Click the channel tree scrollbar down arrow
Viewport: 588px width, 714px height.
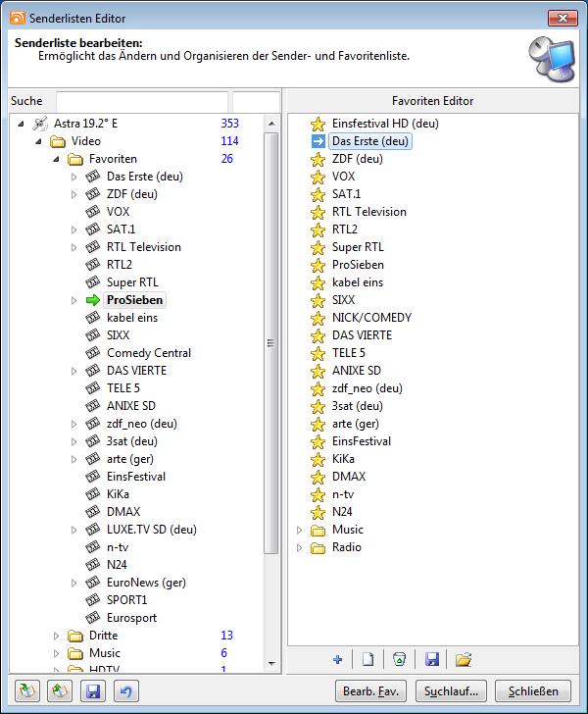point(271,663)
